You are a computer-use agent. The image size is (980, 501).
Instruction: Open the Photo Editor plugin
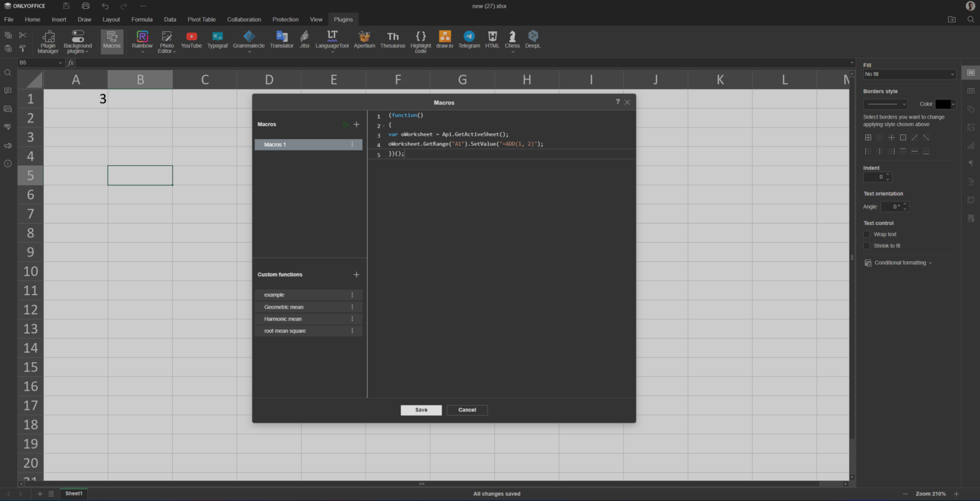coord(167,40)
